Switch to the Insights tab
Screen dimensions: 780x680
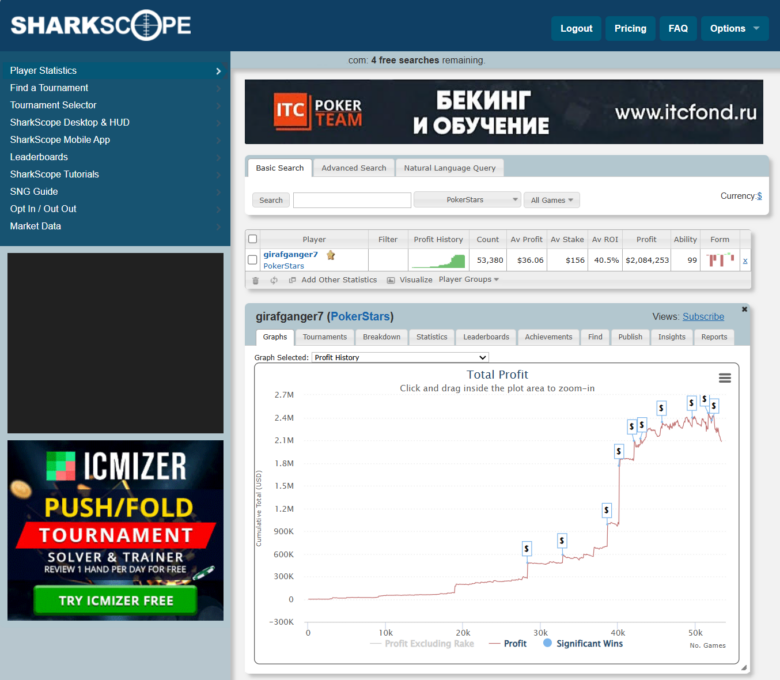[672, 337]
